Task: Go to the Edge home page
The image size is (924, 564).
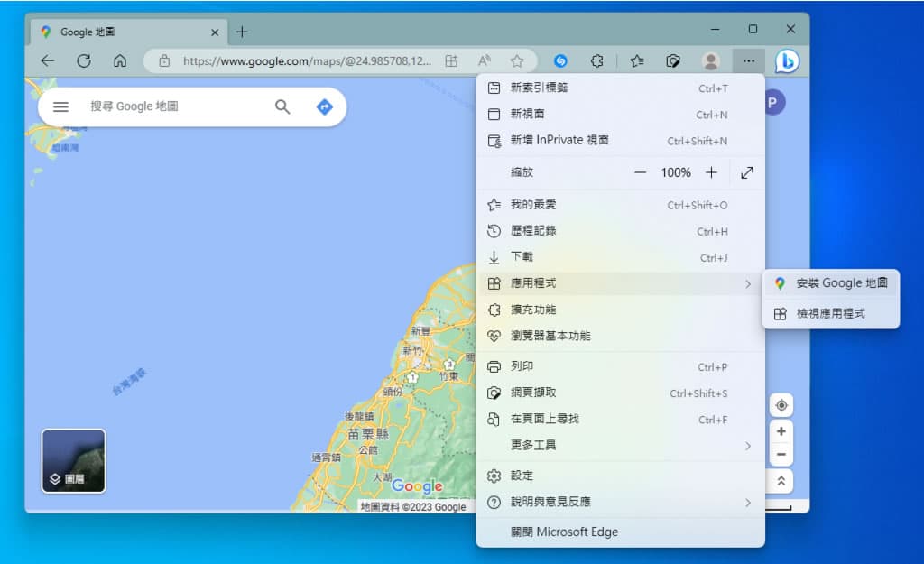Action: (x=120, y=60)
